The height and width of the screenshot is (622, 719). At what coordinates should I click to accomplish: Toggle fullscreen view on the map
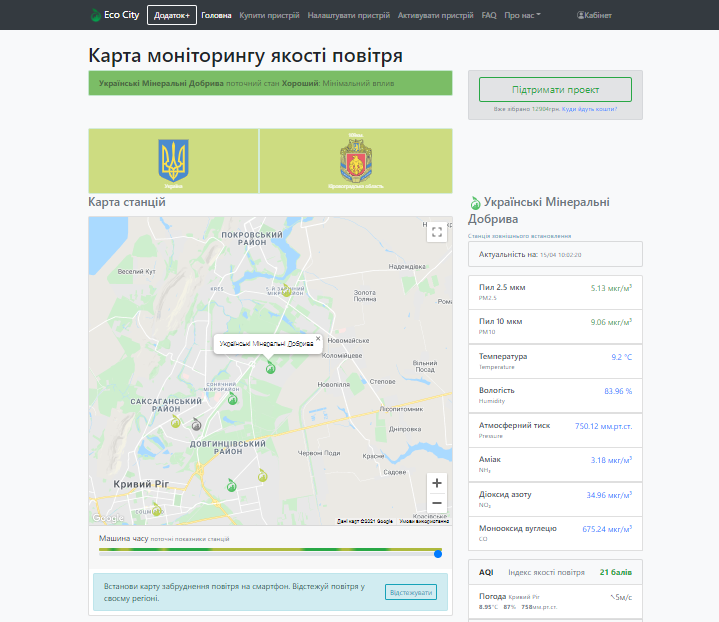436,232
